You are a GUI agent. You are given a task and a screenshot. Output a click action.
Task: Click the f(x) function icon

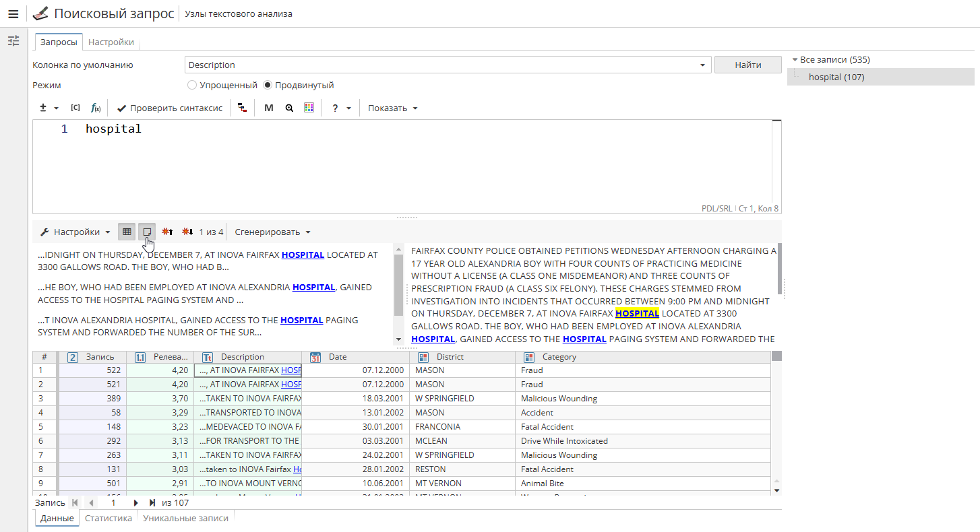[x=96, y=108]
